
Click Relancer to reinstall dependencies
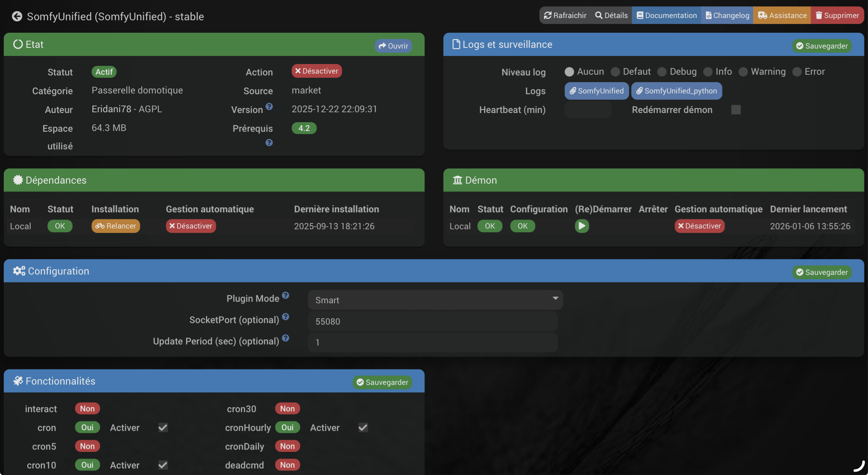pyautogui.click(x=115, y=226)
